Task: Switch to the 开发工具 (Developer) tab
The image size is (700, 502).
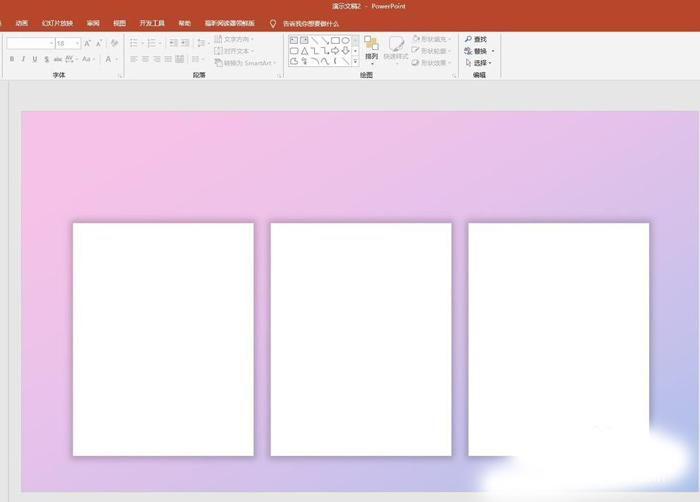Action: point(151,23)
